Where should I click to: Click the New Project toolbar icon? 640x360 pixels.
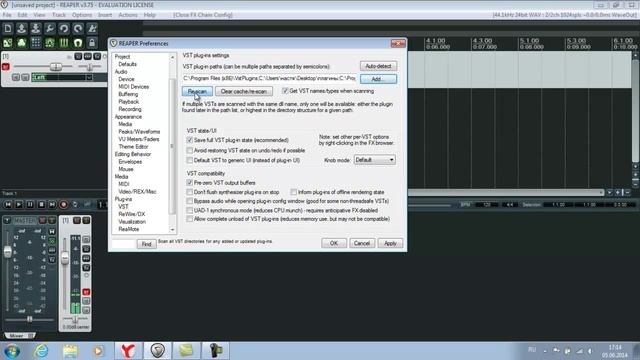8,29
